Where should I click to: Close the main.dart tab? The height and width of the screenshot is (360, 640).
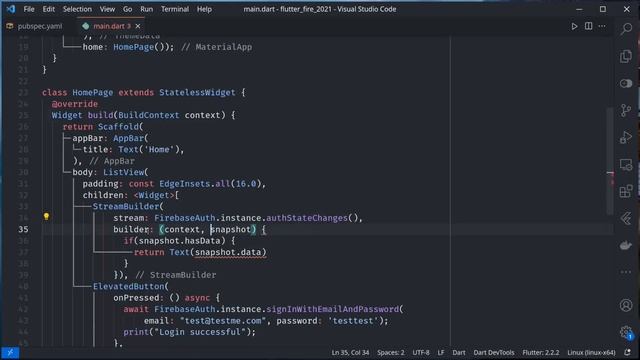point(138,26)
